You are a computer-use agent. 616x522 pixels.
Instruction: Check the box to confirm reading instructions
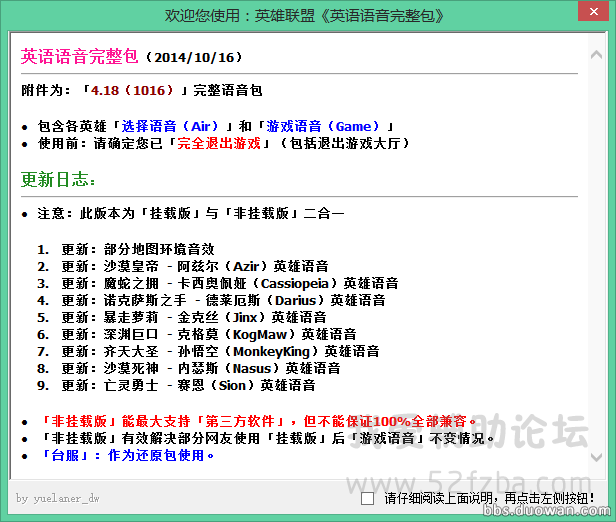click(x=367, y=497)
